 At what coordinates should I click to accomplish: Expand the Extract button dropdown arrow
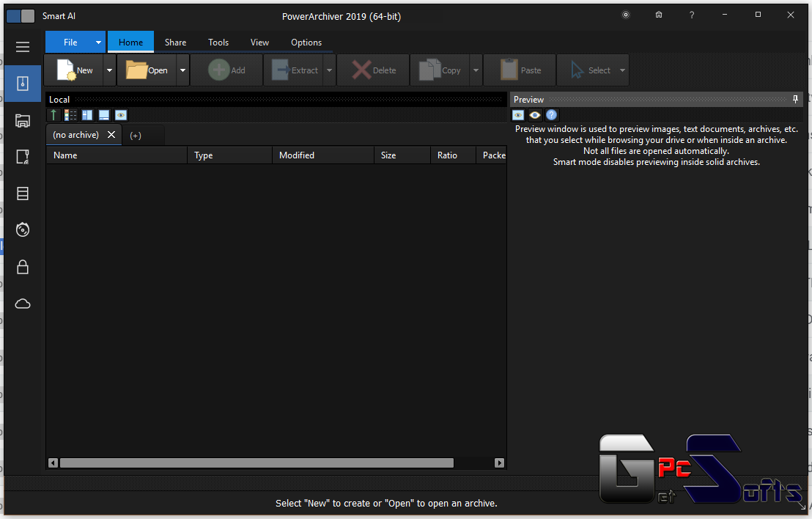[x=329, y=70]
